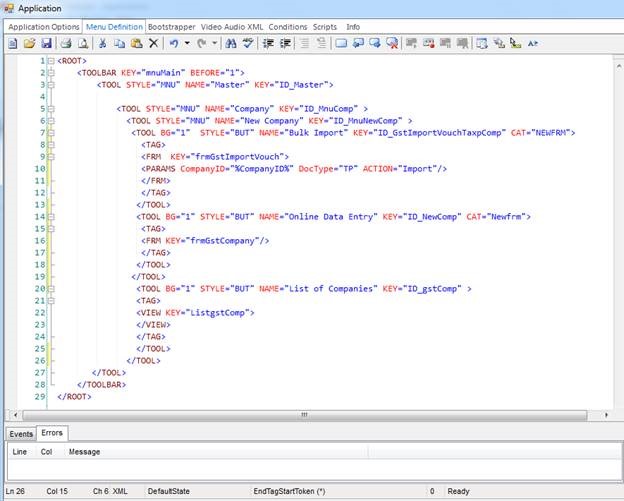Collapse the List of Companies node on line 20
624x501 pixels.
pyautogui.click(x=51, y=289)
